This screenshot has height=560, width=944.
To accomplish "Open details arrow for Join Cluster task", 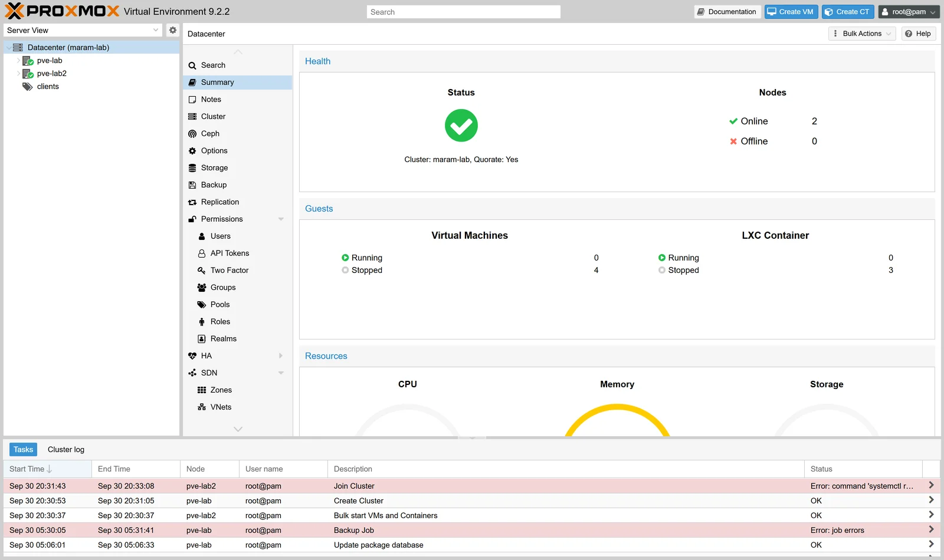I will click(931, 485).
